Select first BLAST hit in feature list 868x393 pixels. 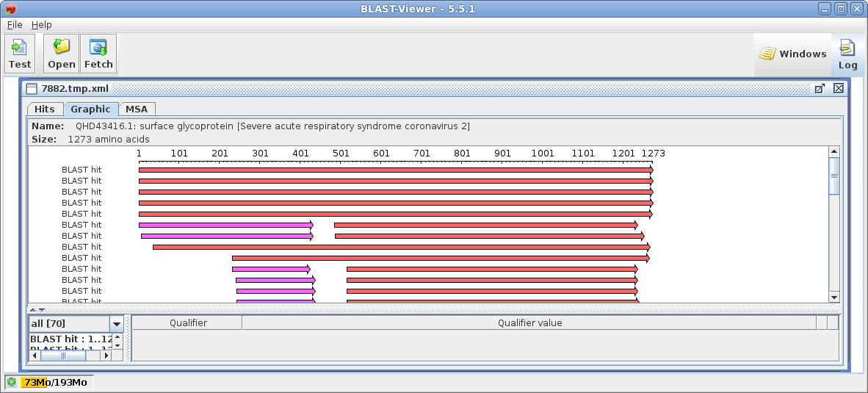coord(70,339)
